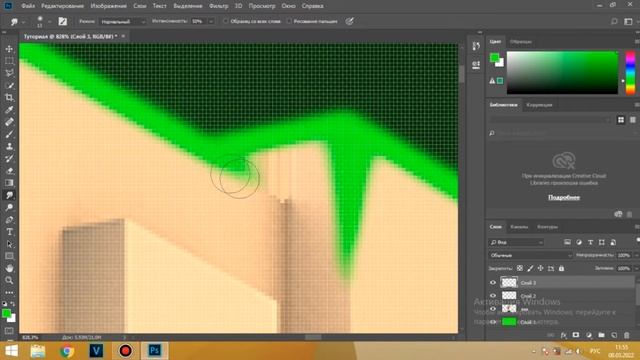
Task: Toggle lock all padlock icon
Action: 561,268
